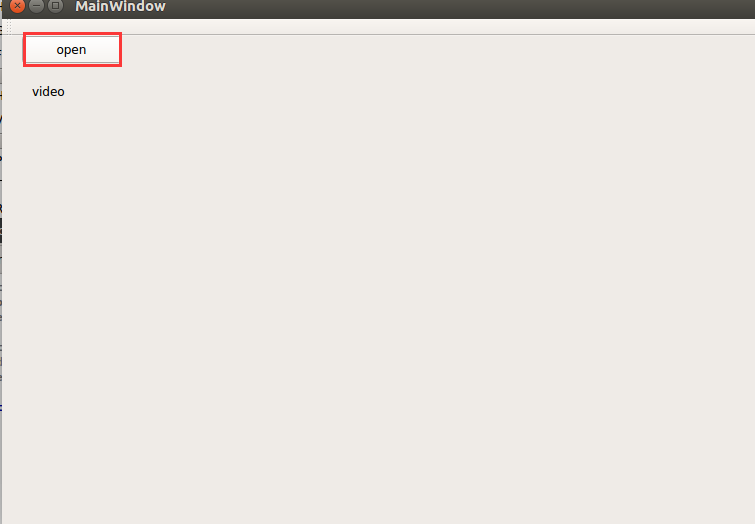Click the orange close icon in title bar
The height and width of the screenshot is (524, 755).
[x=17, y=6]
